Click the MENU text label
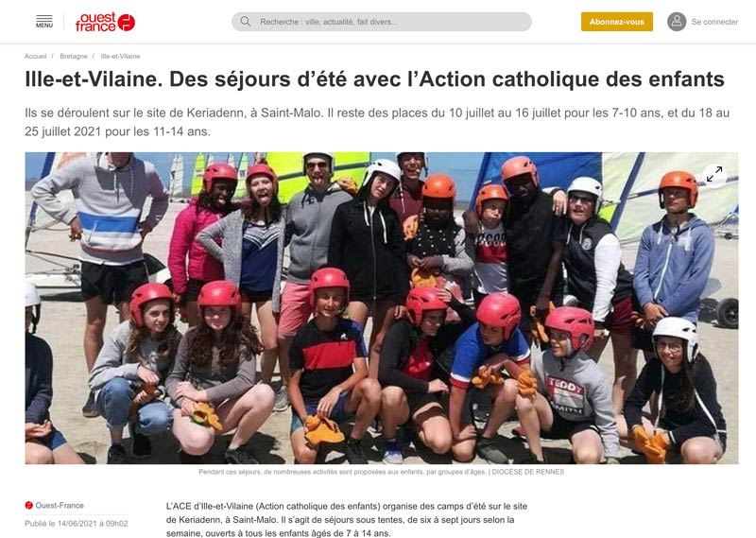The image size is (756, 538). click(x=43, y=26)
